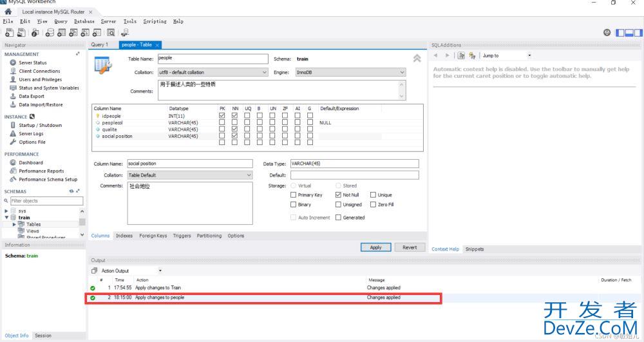Toggle automatic context help icon
Screen dimensions: 644x342
[472, 55]
